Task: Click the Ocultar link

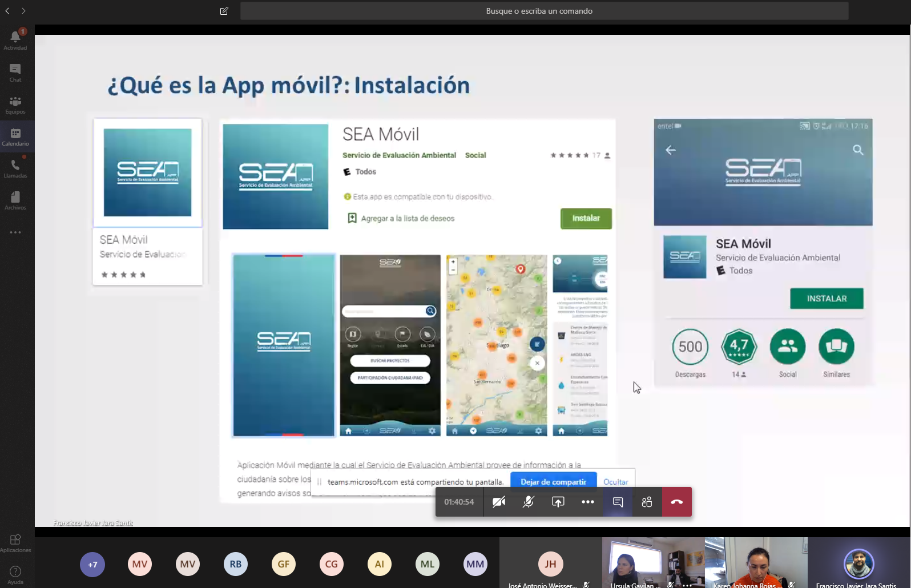Action: click(x=615, y=482)
